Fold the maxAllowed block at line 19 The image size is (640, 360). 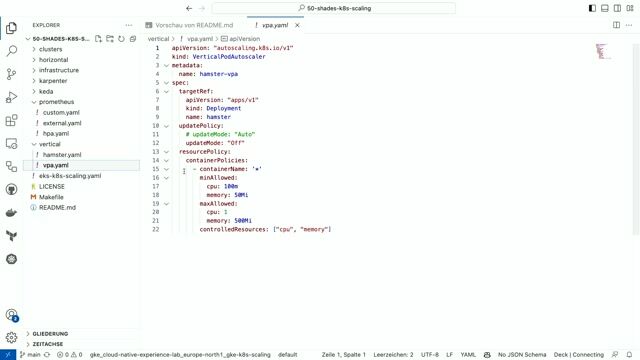pos(166,204)
